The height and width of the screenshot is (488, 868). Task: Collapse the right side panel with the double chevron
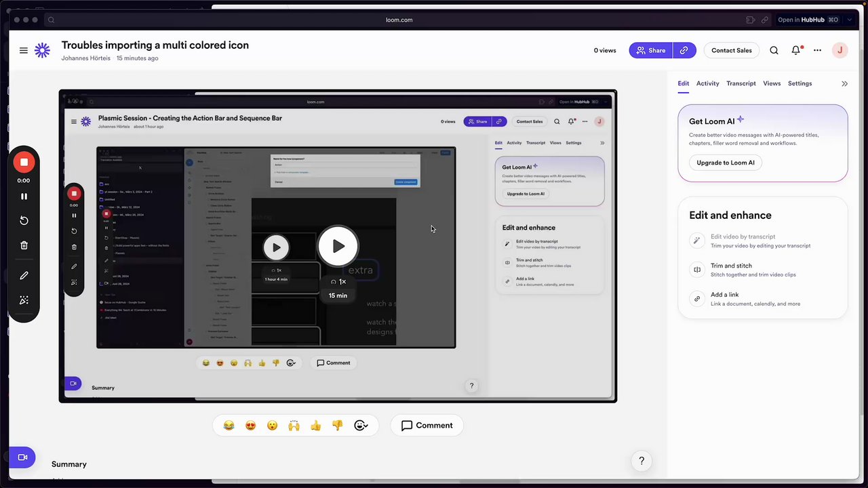point(844,83)
